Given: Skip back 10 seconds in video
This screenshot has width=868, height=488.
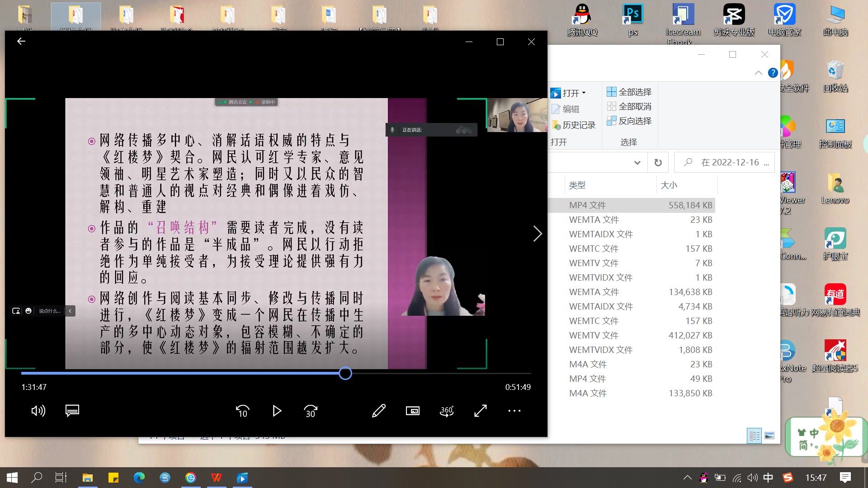Looking at the screenshot, I should pyautogui.click(x=242, y=411).
